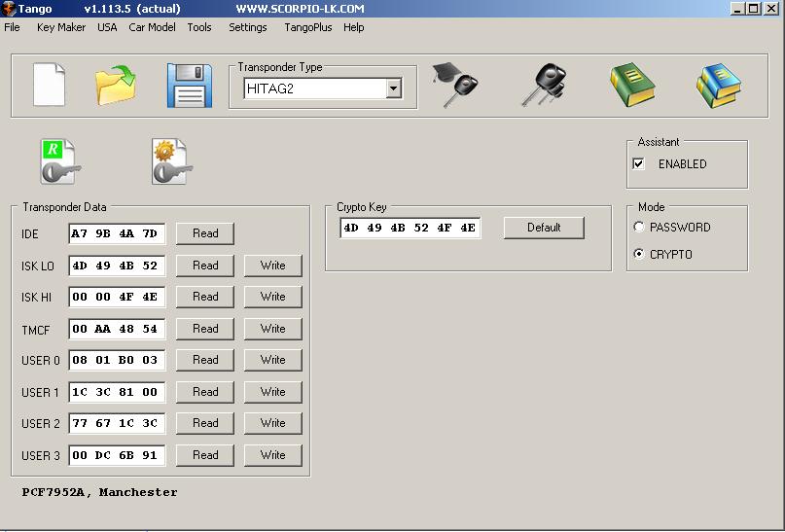Open the Tools menu

pyautogui.click(x=199, y=27)
